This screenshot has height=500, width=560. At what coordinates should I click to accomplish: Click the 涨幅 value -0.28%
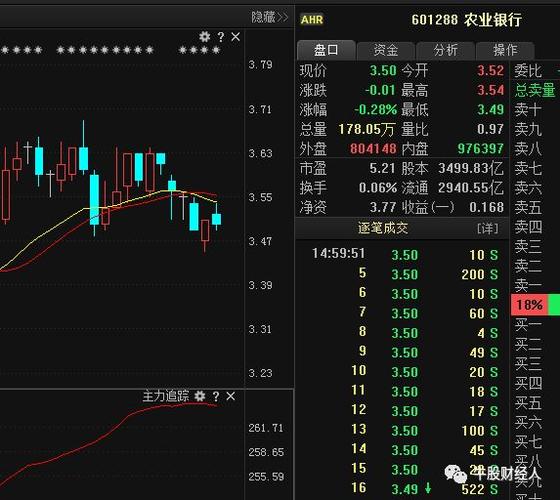pos(375,109)
